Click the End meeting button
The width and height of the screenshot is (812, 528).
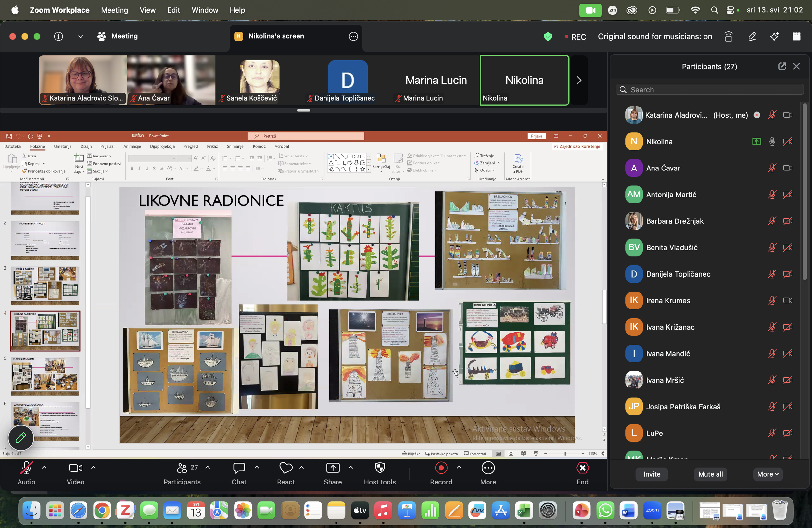coord(582,473)
